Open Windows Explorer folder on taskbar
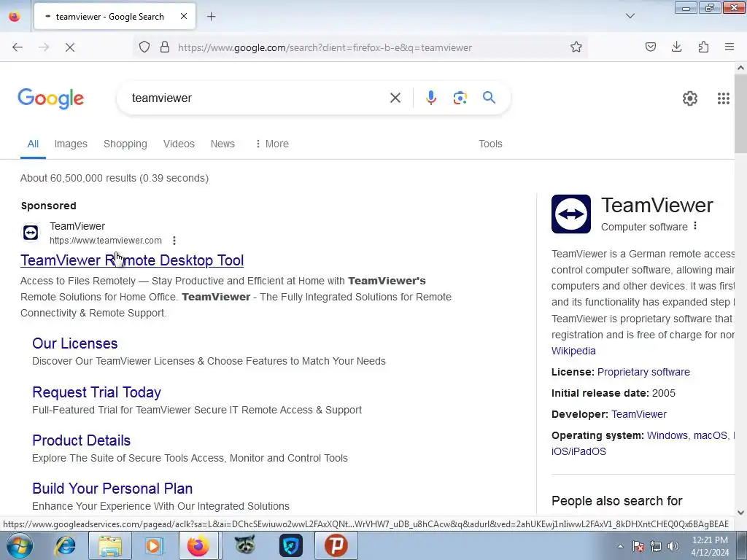The image size is (747, 560). [110, 545]
